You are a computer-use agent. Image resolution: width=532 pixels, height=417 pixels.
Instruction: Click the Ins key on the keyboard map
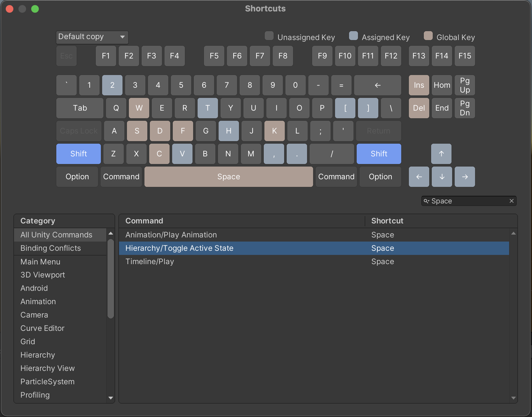pos(419,85)
